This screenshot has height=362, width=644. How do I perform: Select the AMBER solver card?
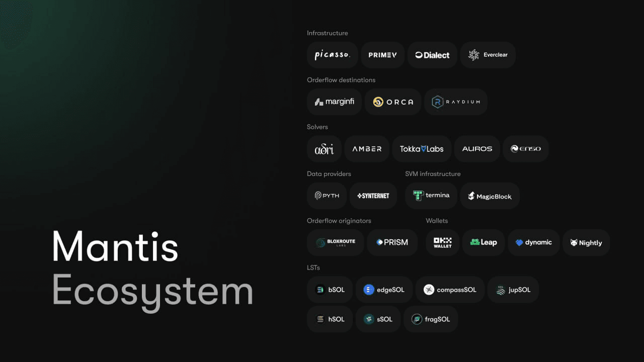click(367, 149)
